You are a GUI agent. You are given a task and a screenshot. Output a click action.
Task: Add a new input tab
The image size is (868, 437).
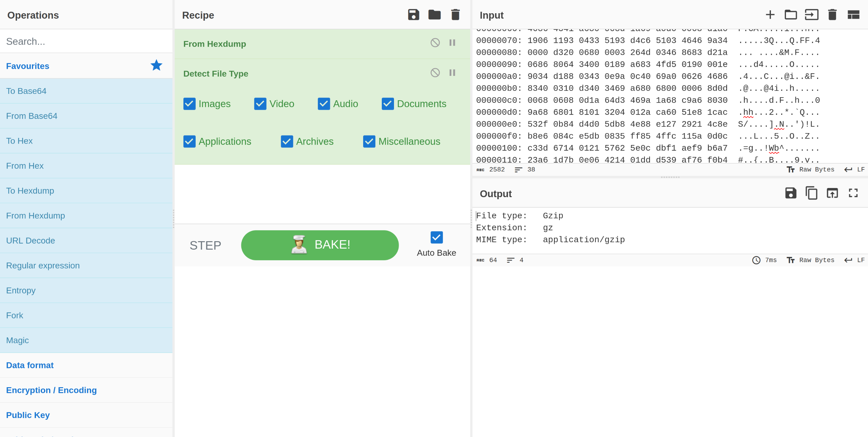pos(770,15)
